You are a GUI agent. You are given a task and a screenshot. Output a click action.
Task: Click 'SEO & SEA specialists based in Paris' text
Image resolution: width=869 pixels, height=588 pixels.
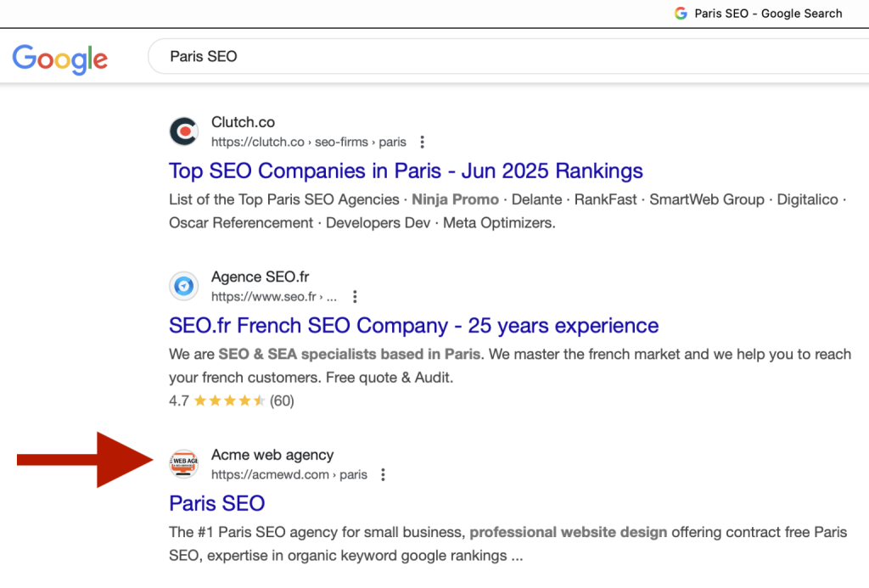349,354
